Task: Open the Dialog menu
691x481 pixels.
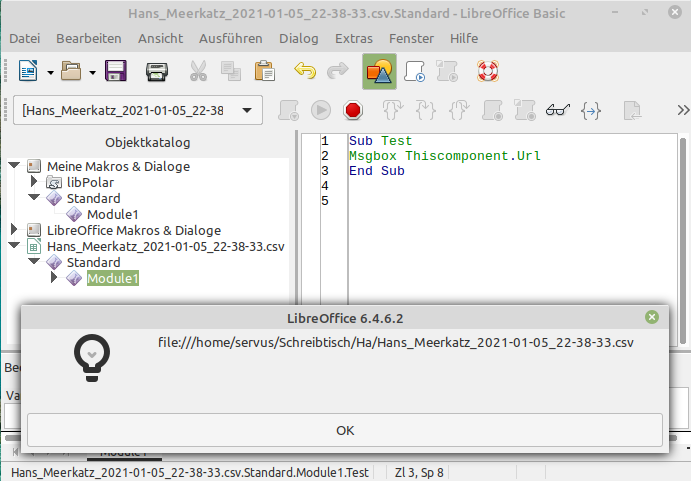Action: point(299,39)
